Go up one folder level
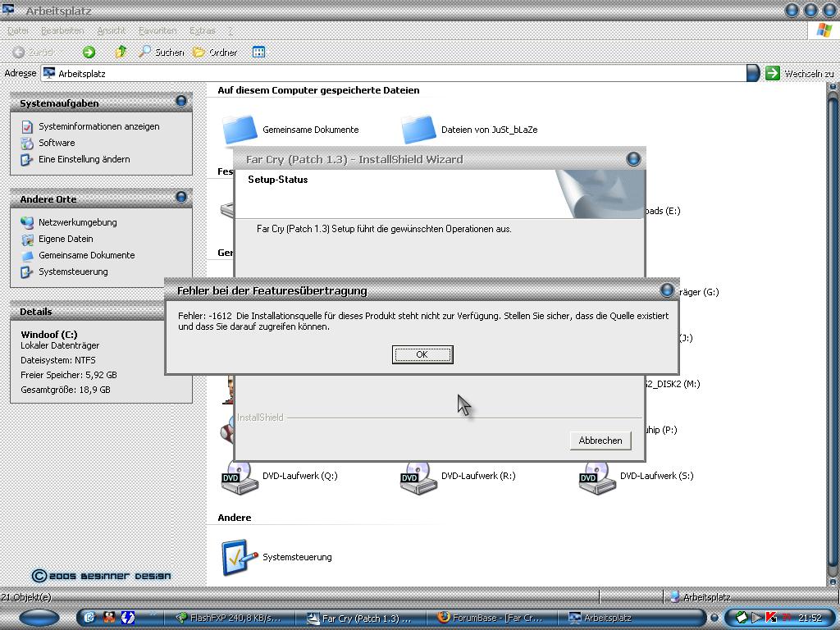 click(121, 52)
